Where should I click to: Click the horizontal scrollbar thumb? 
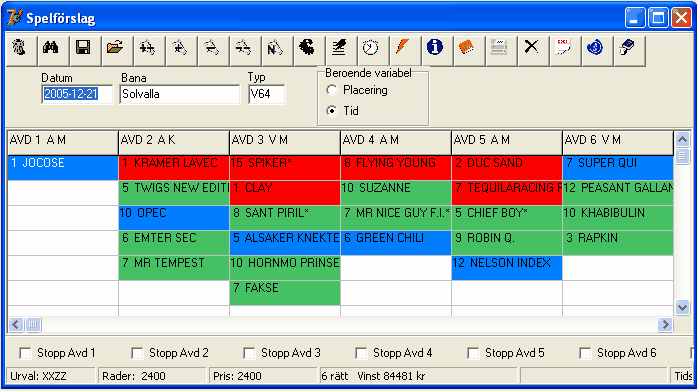[33, 325]
